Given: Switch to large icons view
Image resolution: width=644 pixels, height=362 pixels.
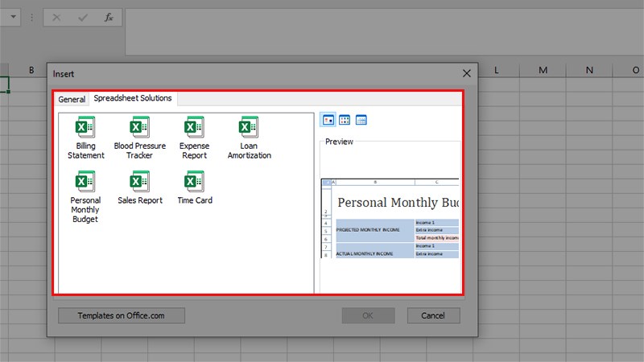Looking at the screenshot, I should pos(328,120).
